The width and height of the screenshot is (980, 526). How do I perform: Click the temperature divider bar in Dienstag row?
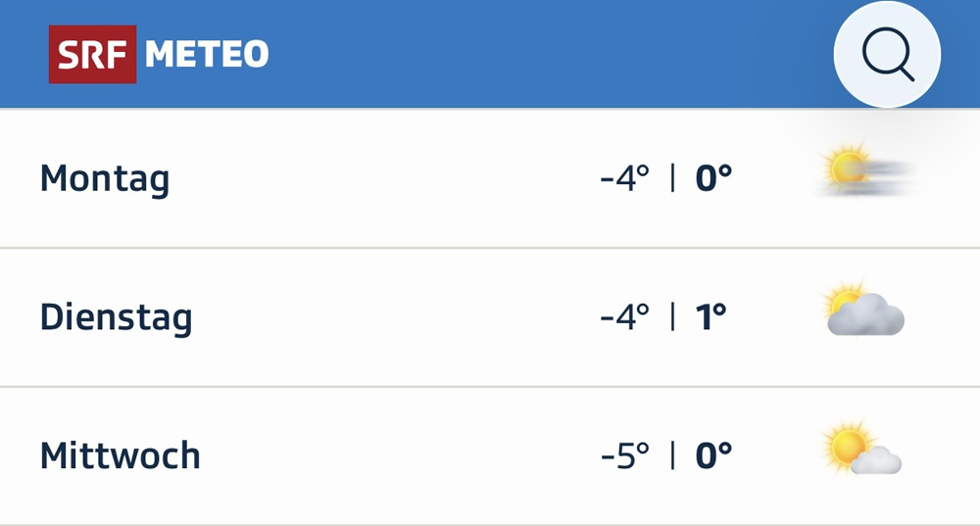pos(672,317)
